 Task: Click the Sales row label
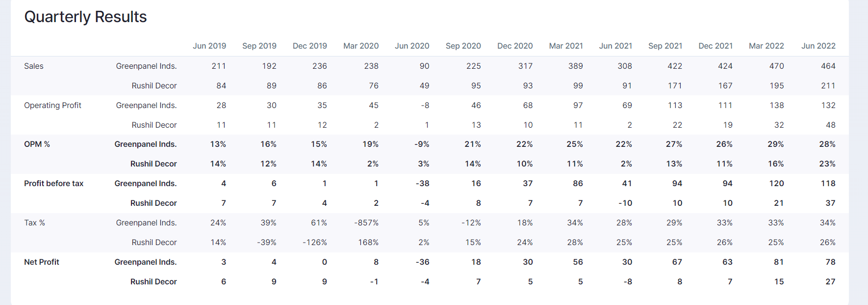[x=34, y=66]
